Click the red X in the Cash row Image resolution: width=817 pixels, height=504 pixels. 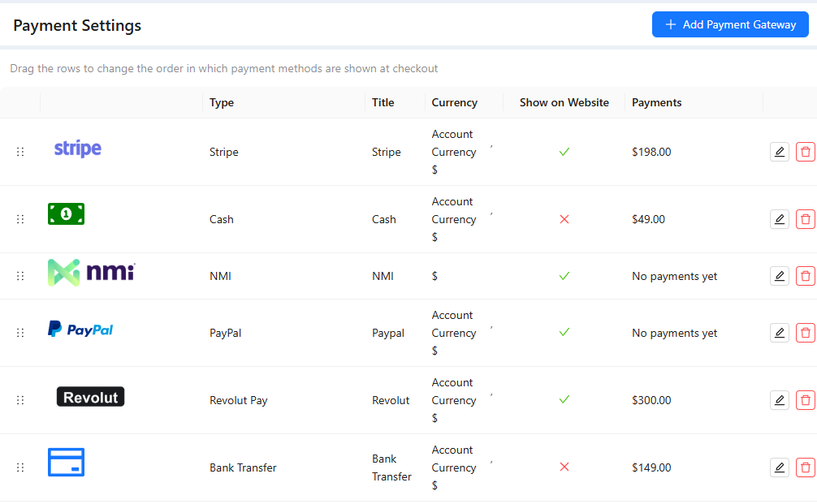564,219
